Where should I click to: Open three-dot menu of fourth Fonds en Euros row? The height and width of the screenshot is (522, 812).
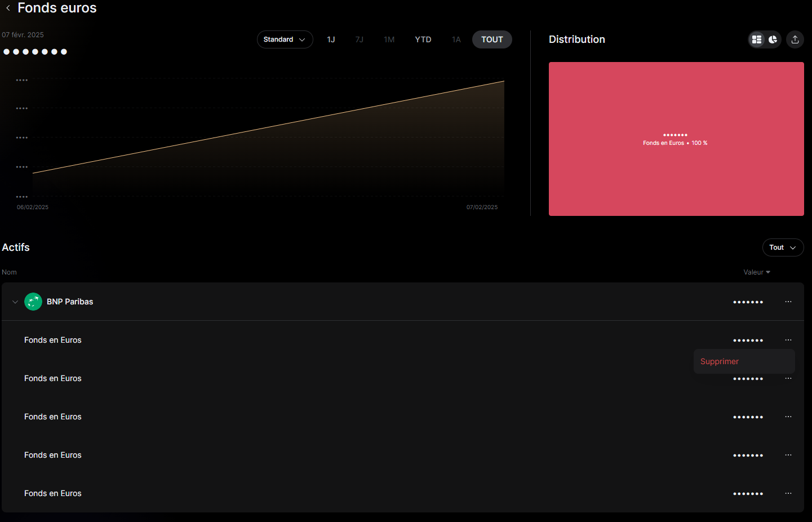[788, 455]
